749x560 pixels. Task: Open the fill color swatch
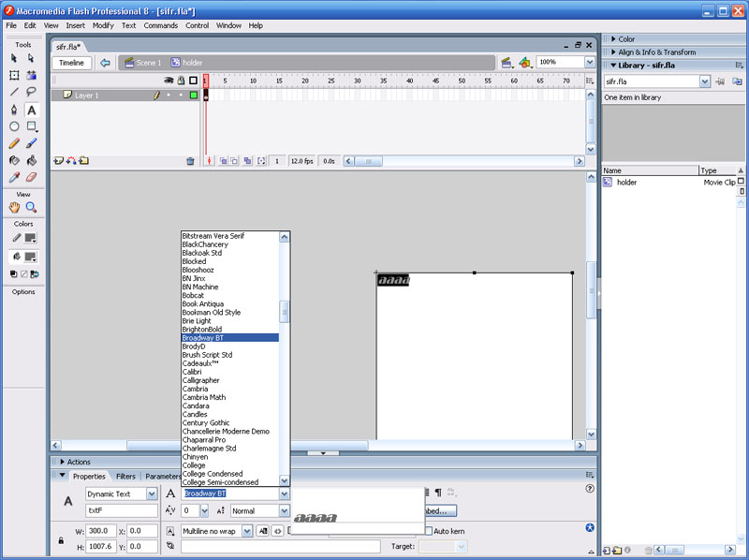tap(31, 258)
